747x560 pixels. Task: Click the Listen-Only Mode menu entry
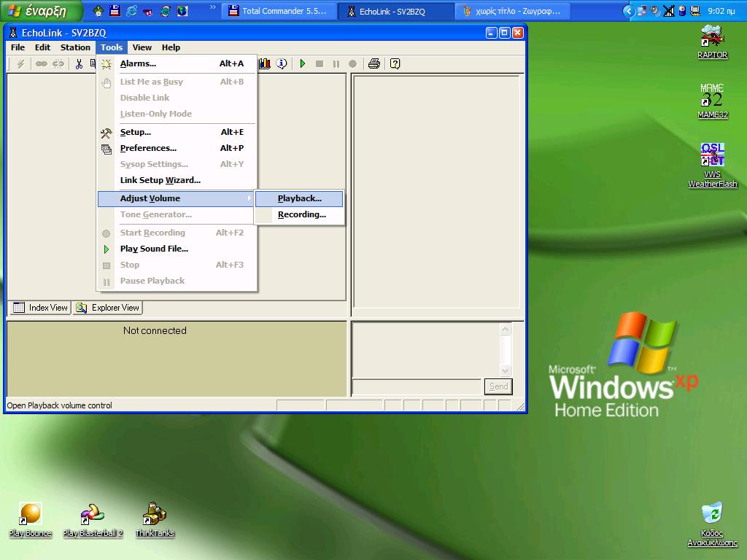[177, 114]
